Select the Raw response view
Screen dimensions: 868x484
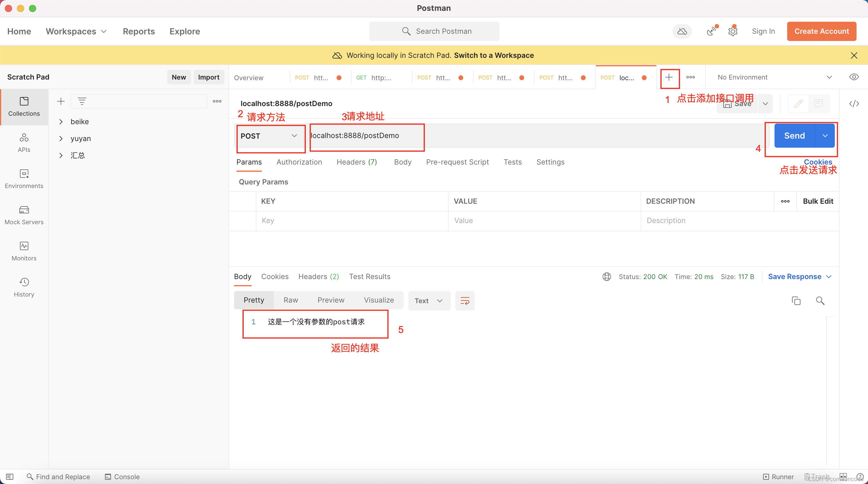point(290,300)
